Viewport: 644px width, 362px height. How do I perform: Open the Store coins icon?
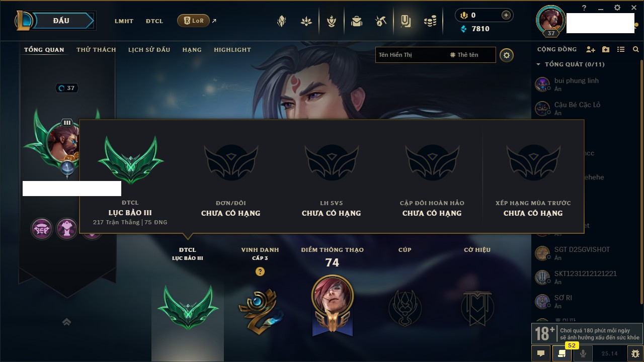(x=430, y=21)
